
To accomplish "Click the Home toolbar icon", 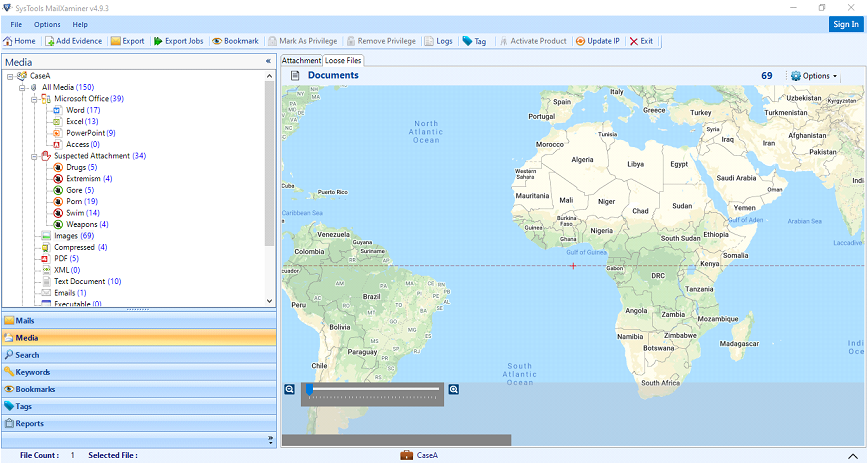I will click(x=8, y=41).
